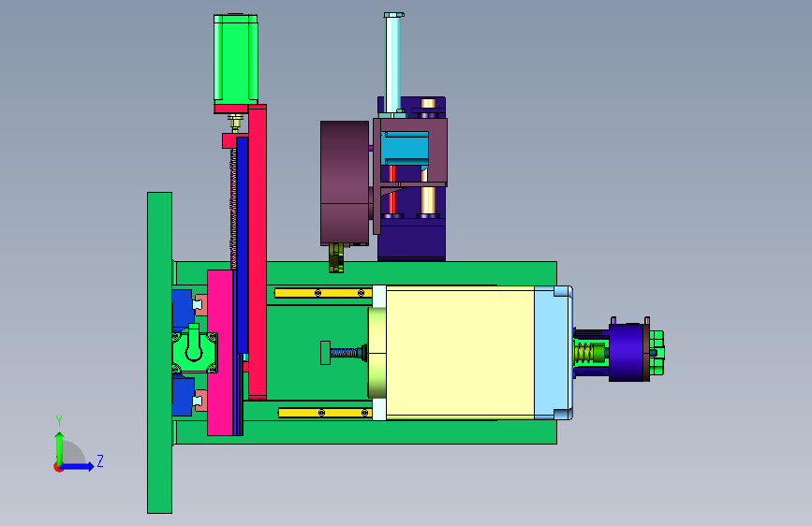Select the light blue motor end cap
This screenshot has height=526, width=812.
pos(554,353)
